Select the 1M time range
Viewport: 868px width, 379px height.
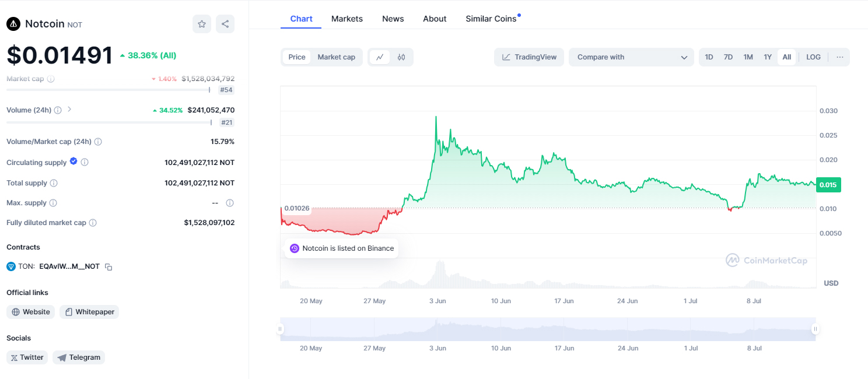click(748, 57)
